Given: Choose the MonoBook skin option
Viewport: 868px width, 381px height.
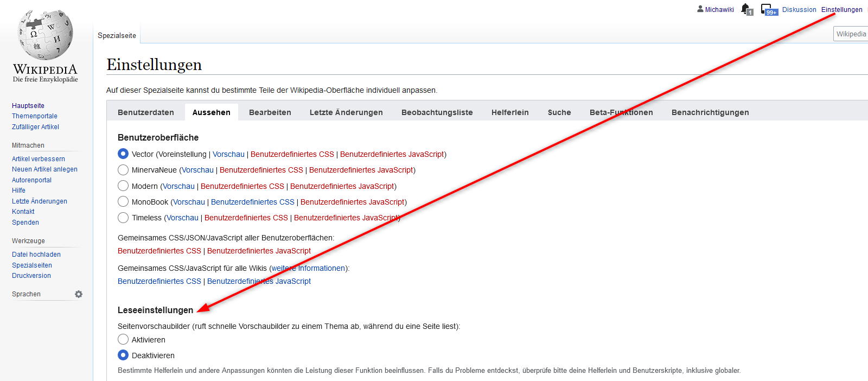Looking at the screenshot, I should click(123, 202).
